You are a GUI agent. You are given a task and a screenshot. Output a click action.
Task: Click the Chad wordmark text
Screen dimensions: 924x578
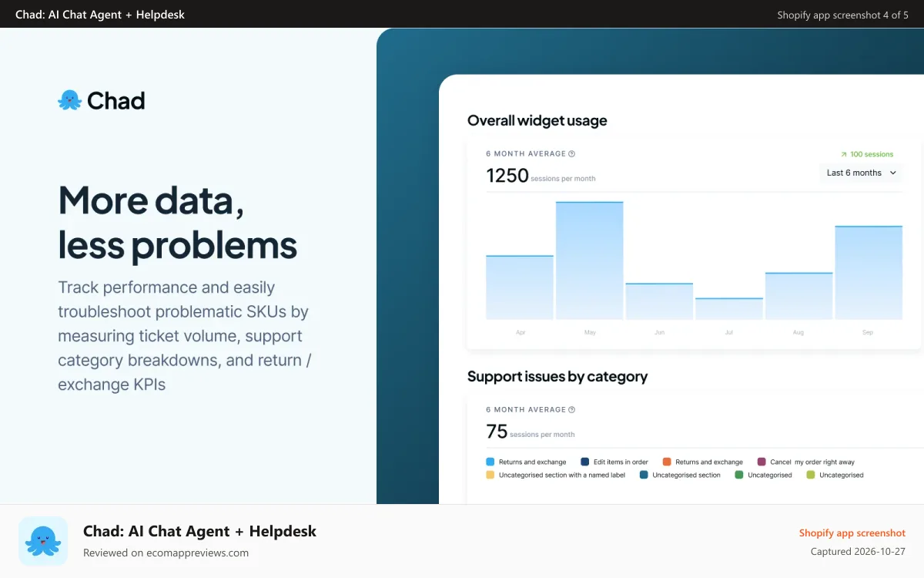(116, 101)
